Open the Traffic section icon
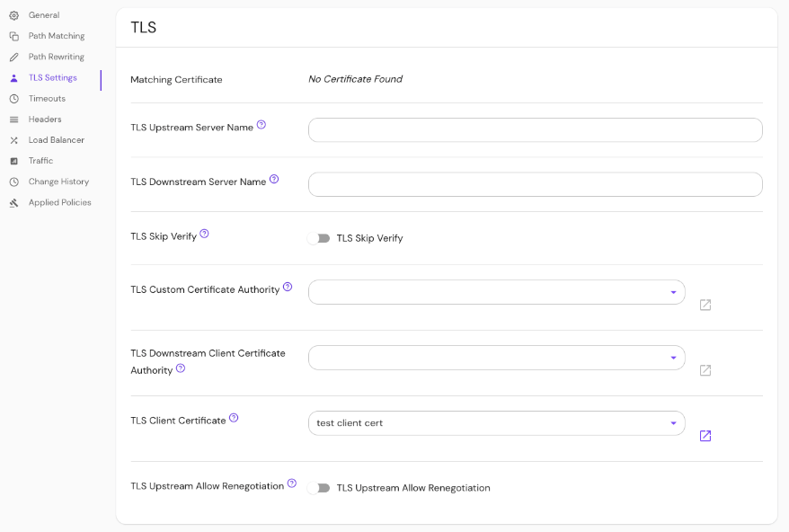789x532 pixels. pyautogui.click(x=13, y=160)
